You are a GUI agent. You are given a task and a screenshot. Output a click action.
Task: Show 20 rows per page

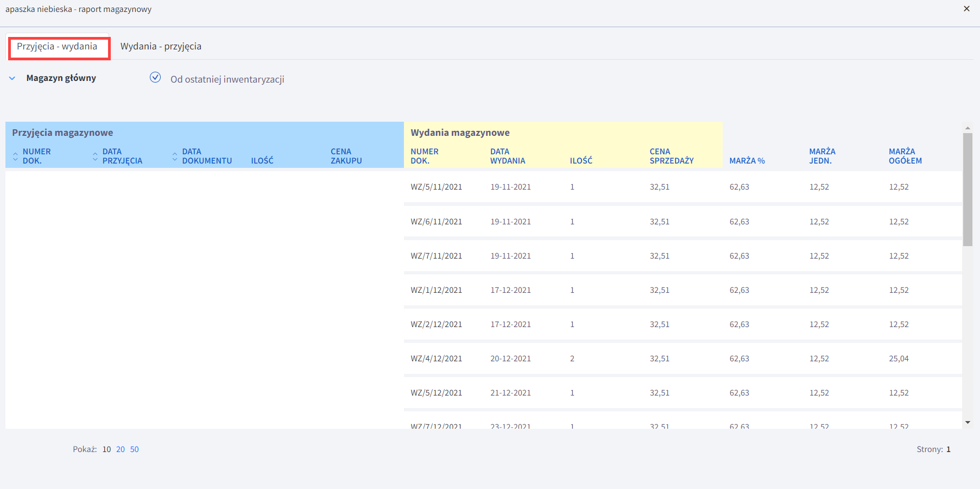click(120, 449)
